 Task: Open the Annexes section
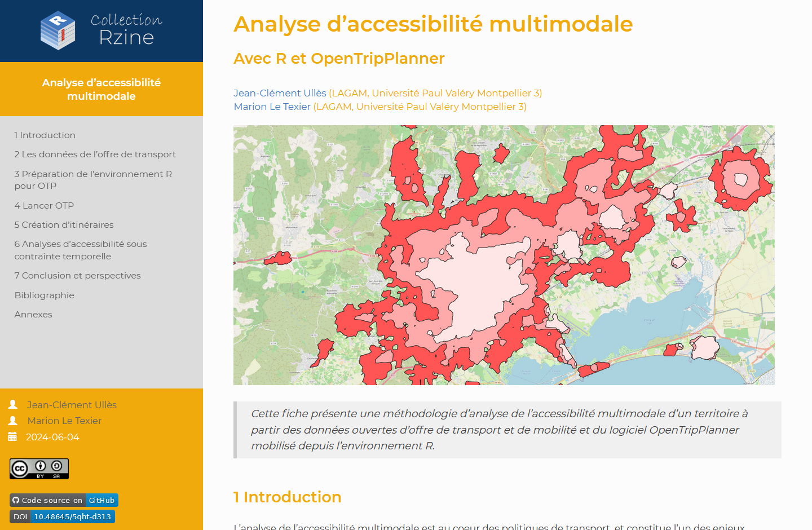pos(33,315)
